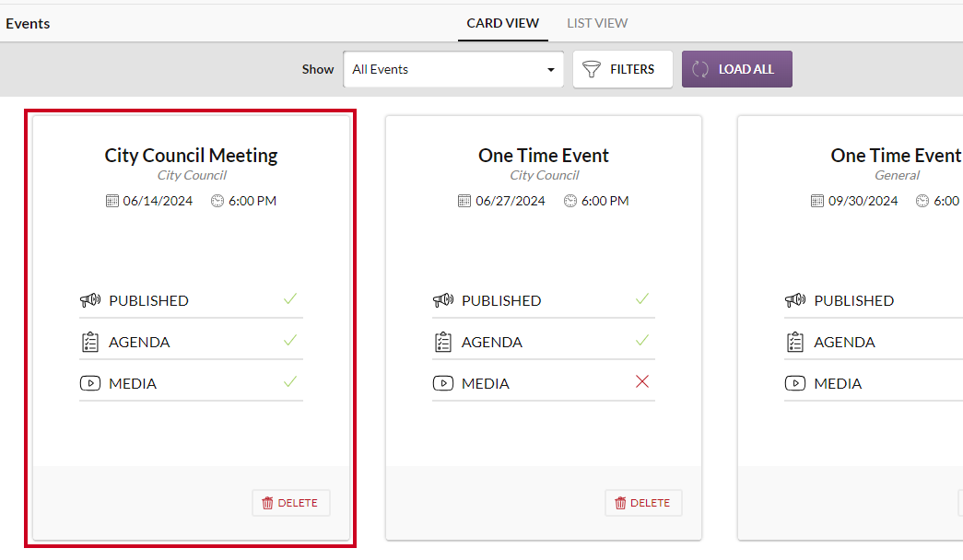
Task: Click trash icon on City Council Meeting card
Action: pos(268,503)
